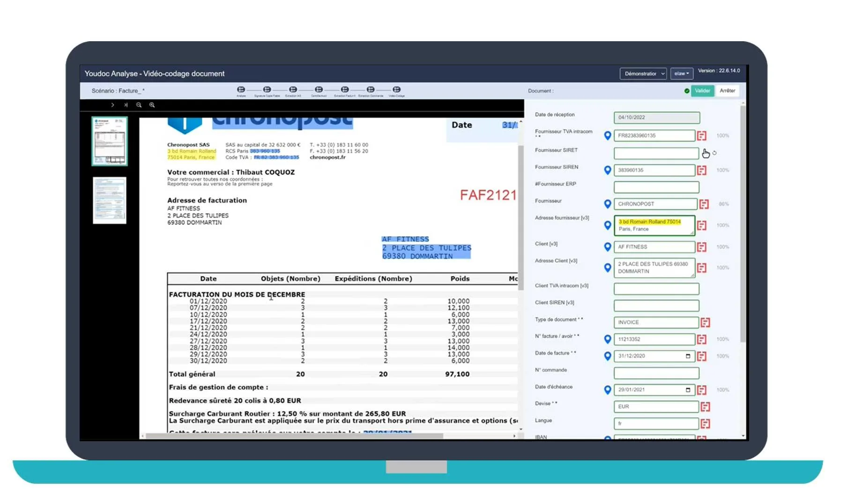Open the elaw user dropdown
This screenshot has height=504, width=847.
681,74
